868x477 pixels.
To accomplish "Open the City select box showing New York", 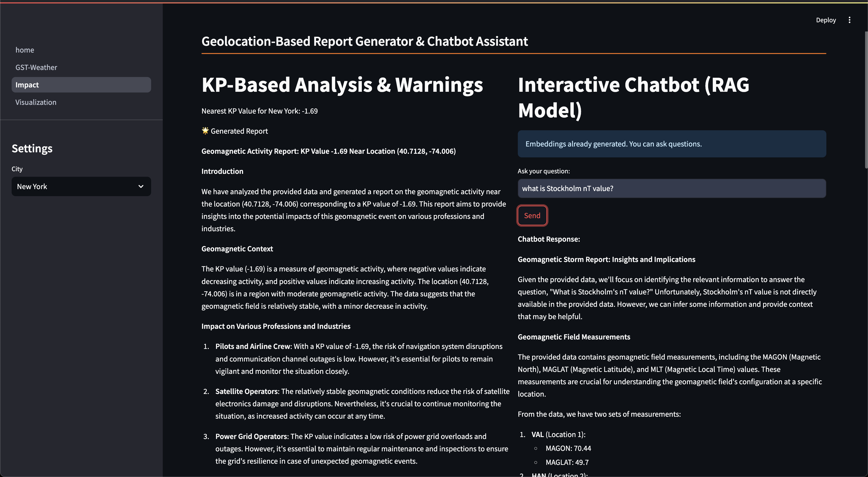I will pyautogui.click(x=74, y=187).
